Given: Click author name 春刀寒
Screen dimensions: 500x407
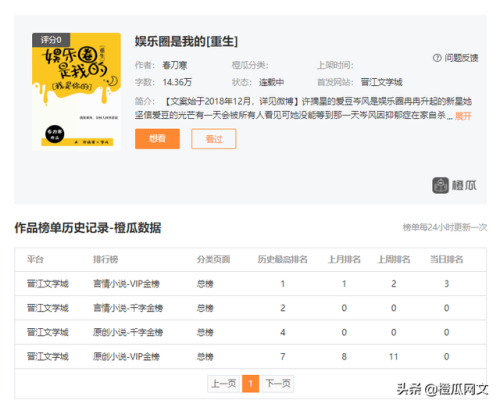Looking at the screenshot, I should tap(175, 65).
